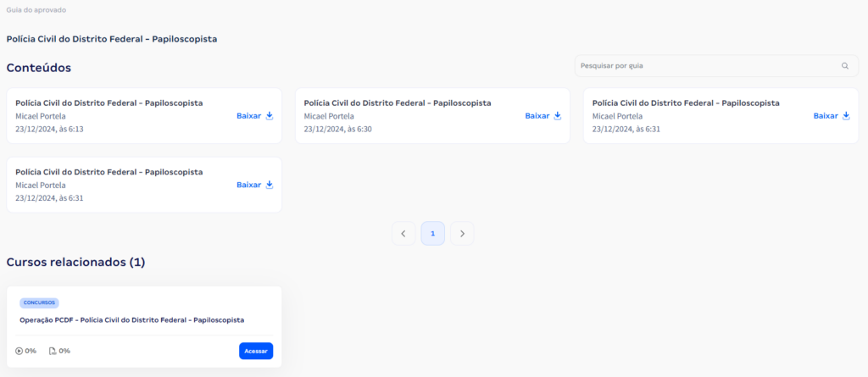Click card title dated 23/12/2024 às 6:13
This screenshot has width=868, height=377.
pos(109,103)
